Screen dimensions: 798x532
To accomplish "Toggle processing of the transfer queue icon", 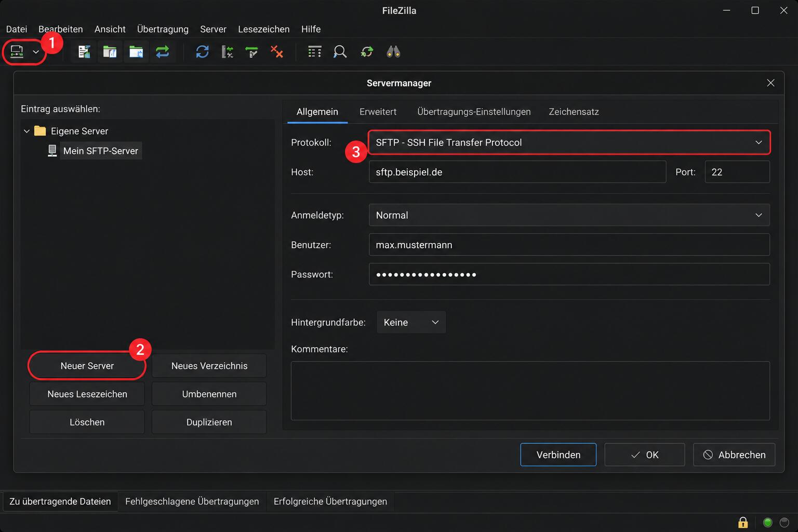I will 227,52.
